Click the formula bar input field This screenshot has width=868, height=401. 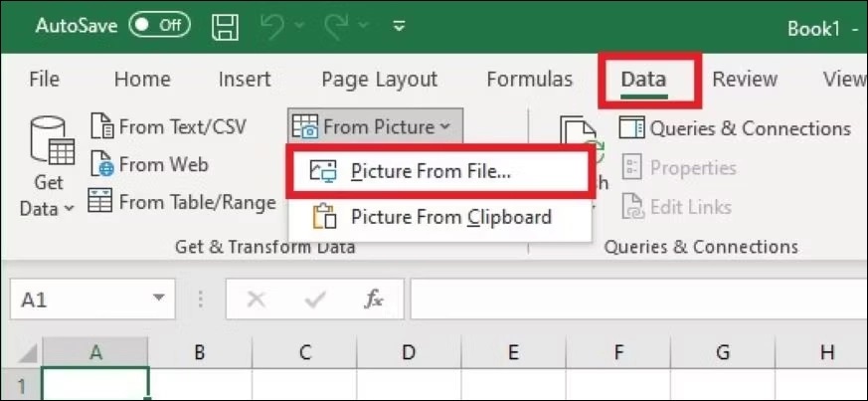click(636, 299)
